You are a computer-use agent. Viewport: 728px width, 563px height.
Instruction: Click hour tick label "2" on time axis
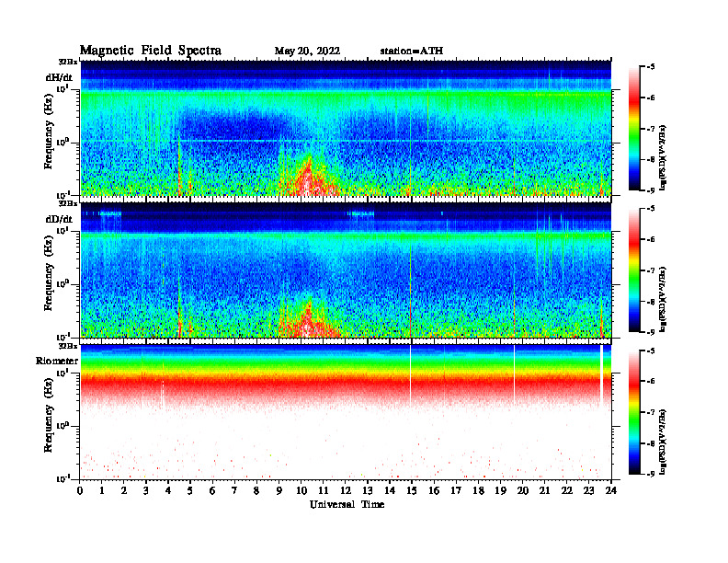point(124,490)
